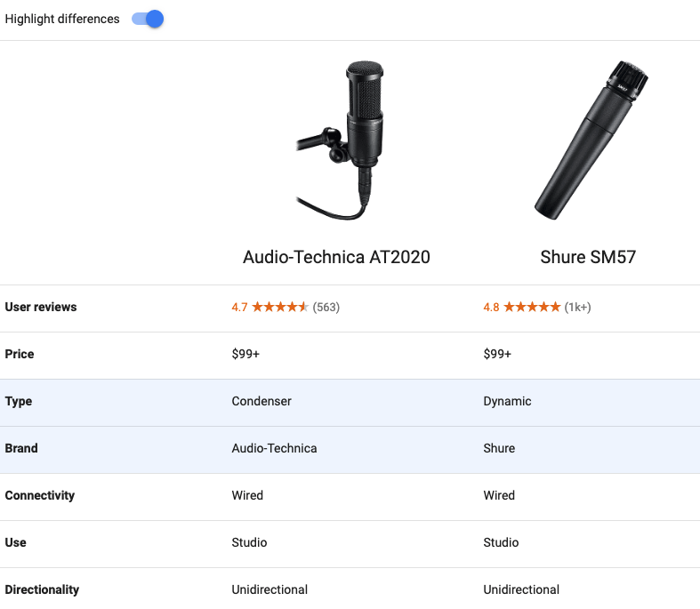The height and width of the screenshot is (609, 700).
Task: Toggle the Highlight differences switch
Action: pyautogui.click(x=148, y=19)
